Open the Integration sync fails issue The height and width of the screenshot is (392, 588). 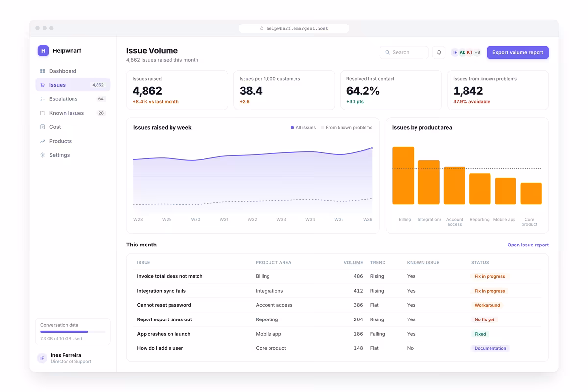tap(337, 291)
